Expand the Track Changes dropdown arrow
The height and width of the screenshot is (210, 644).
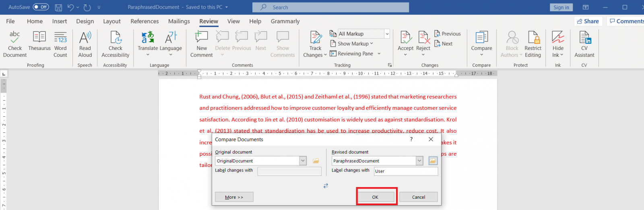pyautogui.click(x=324, y=55)
